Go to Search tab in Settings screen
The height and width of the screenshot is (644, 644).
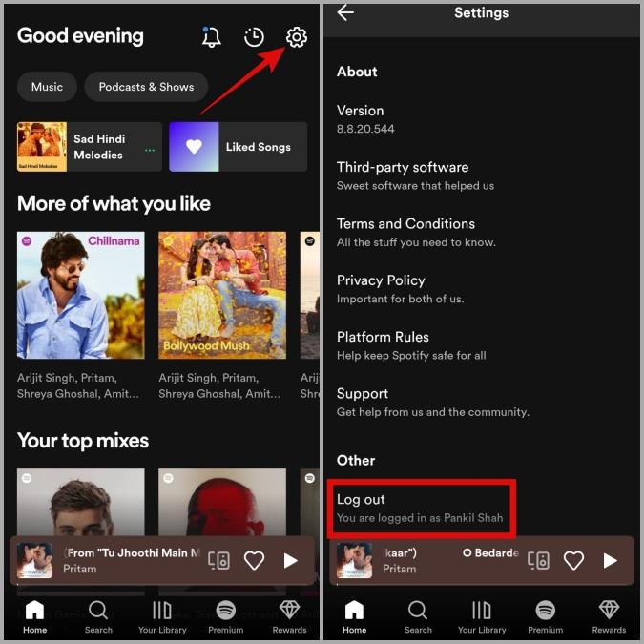point(418,616)
